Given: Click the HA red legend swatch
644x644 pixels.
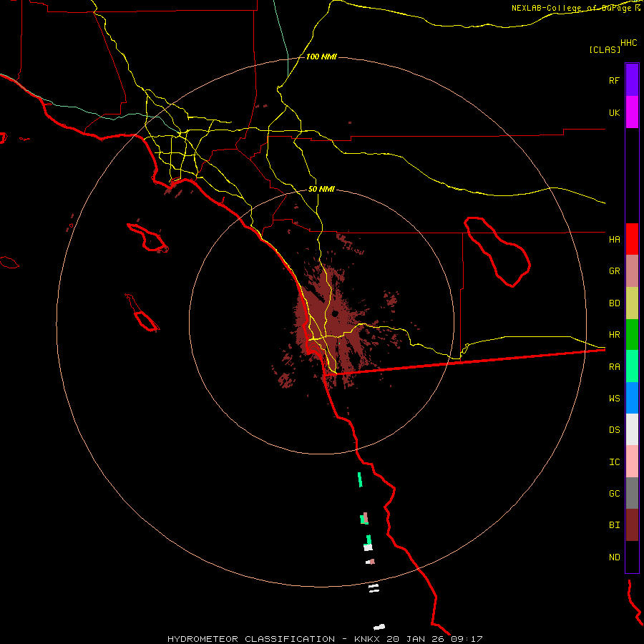Looking at the screenshot, I should (x=632, y=239).
